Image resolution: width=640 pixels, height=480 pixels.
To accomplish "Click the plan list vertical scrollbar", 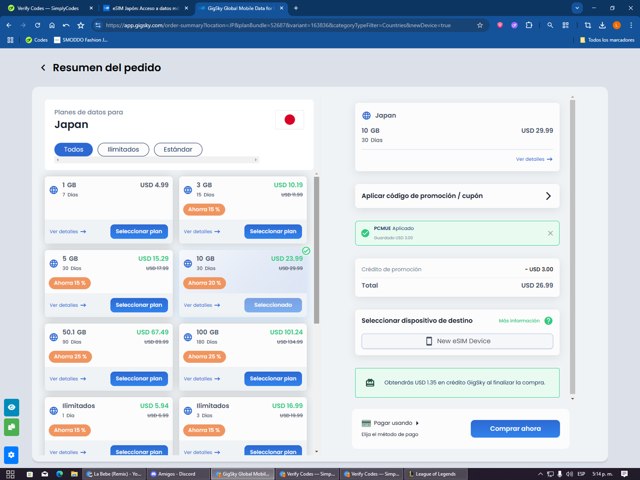I will tap(316, 250).
